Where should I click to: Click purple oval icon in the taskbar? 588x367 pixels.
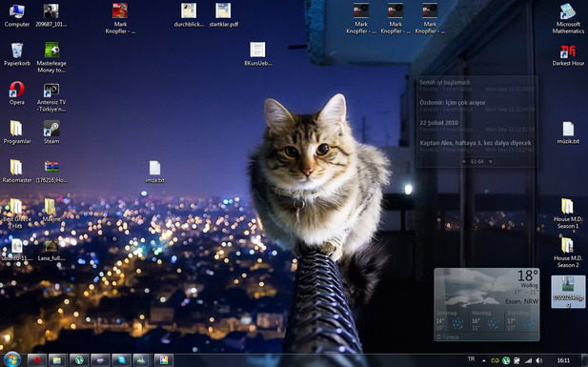[100, 360]
